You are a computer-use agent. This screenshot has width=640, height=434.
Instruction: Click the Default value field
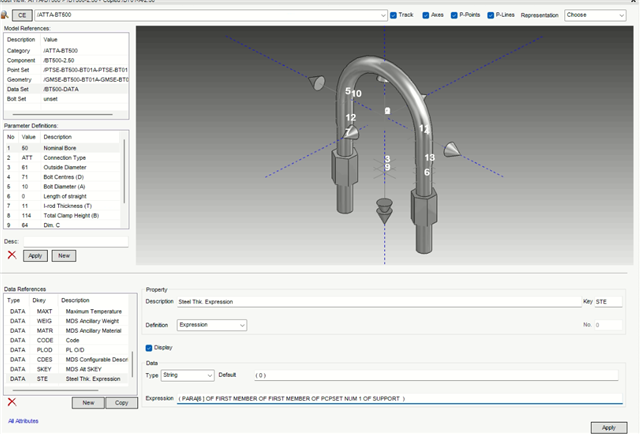(x=436, y=375)
